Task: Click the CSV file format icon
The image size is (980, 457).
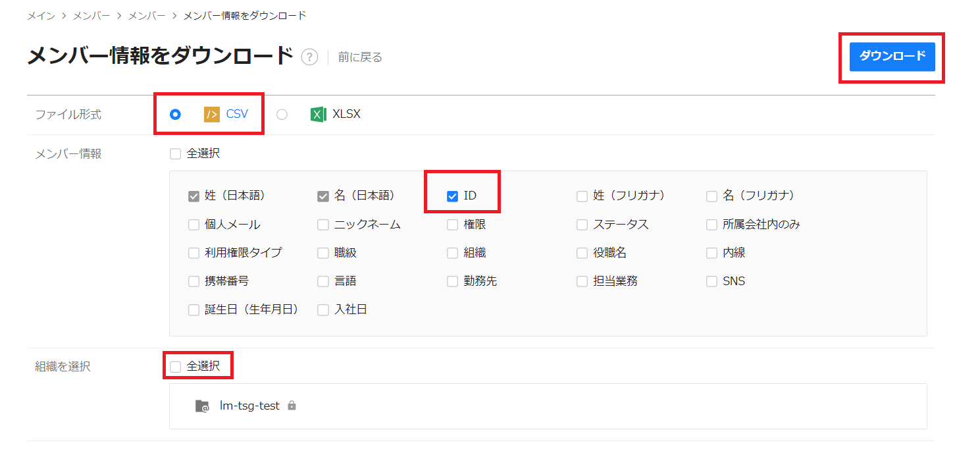Action: pyautogui.click(x=212, y=115)
